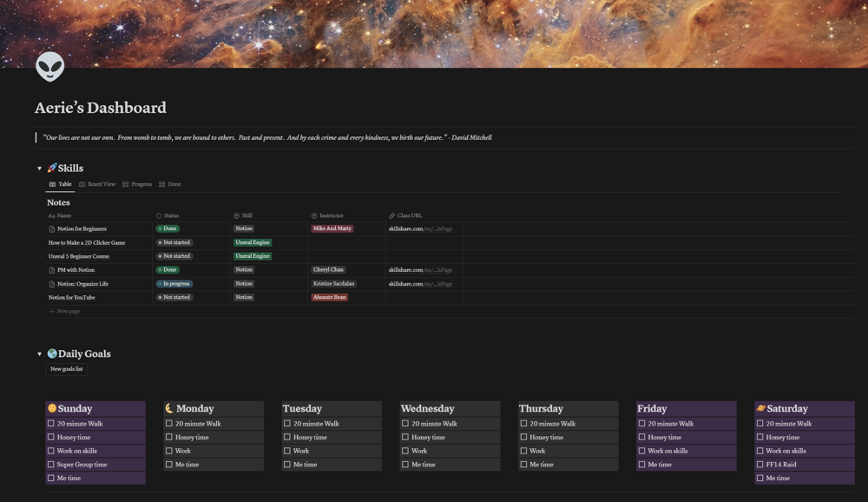
Task: Click the Notes database title
Action: (x=58, y=202)
